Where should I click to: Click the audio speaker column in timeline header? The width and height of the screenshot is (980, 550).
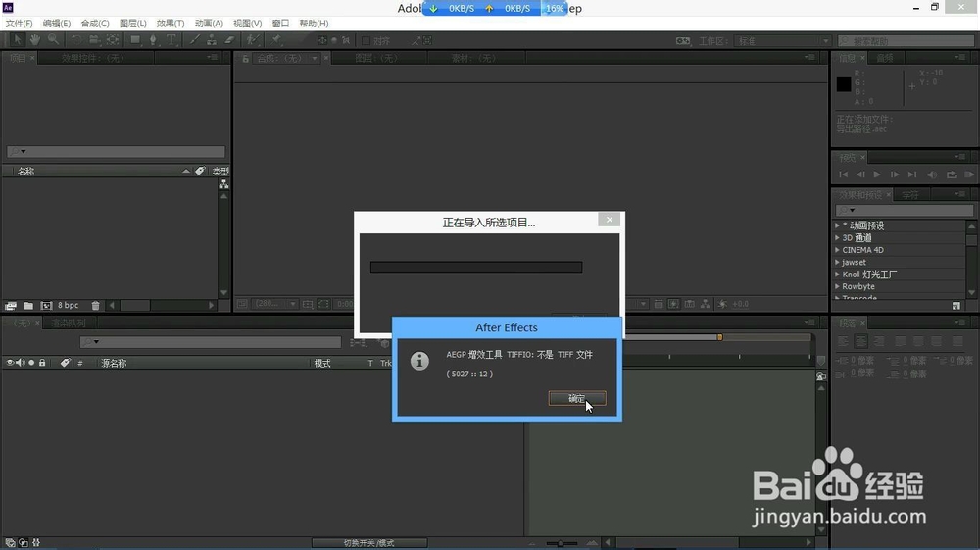coord(21,363)
